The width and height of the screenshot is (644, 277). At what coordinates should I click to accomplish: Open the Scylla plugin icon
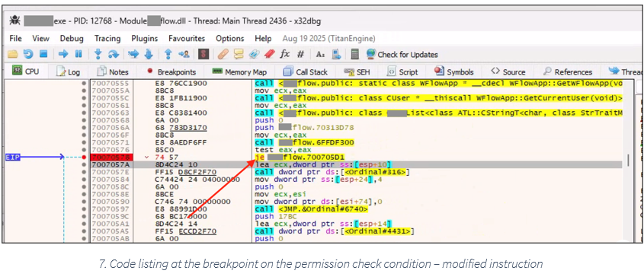coord(203,54)
